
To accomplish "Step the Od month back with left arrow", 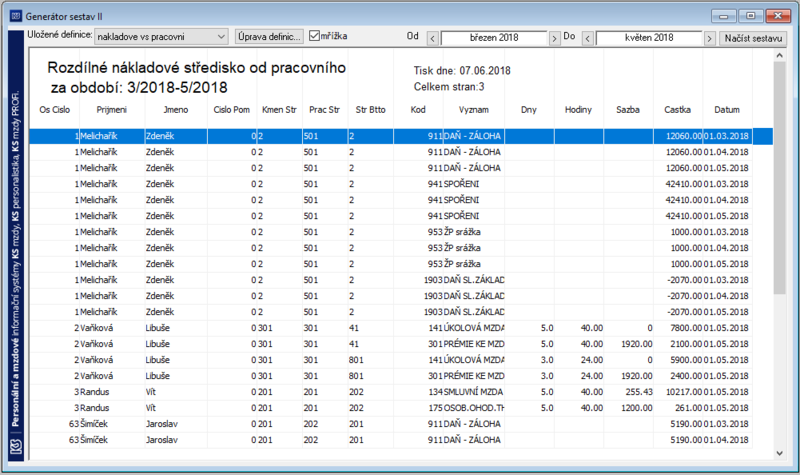I will pos(433,38).
